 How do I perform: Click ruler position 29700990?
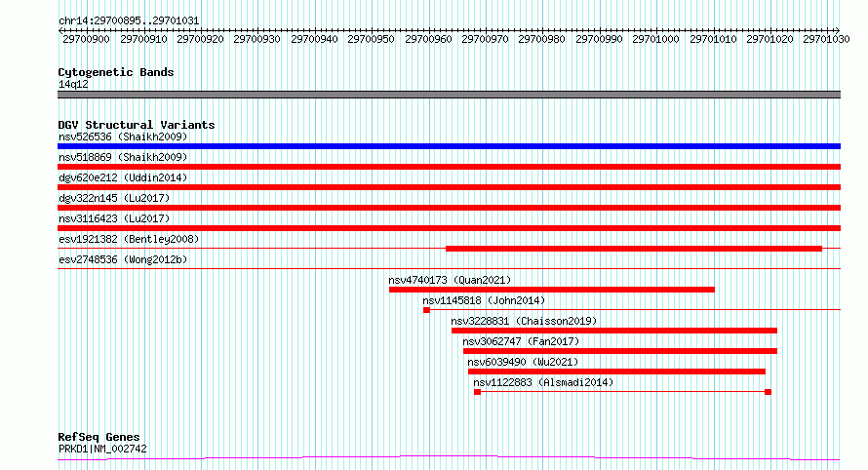click(x=599, y=39)
